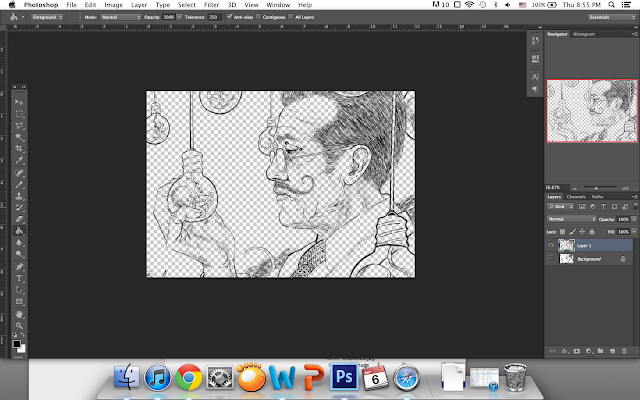Toggle lock transparent pixels

[562, 231]
